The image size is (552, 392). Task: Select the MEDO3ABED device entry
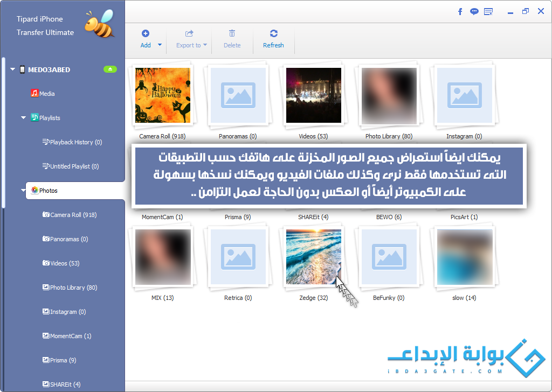point(49,69)
